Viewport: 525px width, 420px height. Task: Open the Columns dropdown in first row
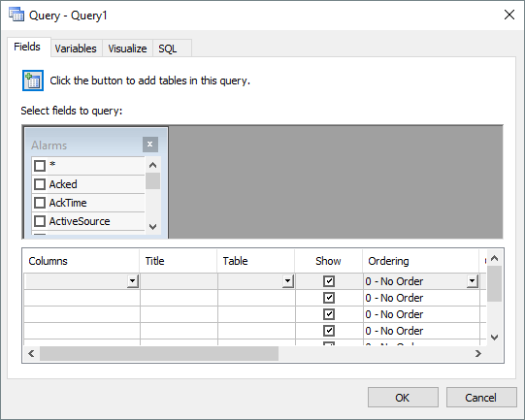click(x=133, y=281)
